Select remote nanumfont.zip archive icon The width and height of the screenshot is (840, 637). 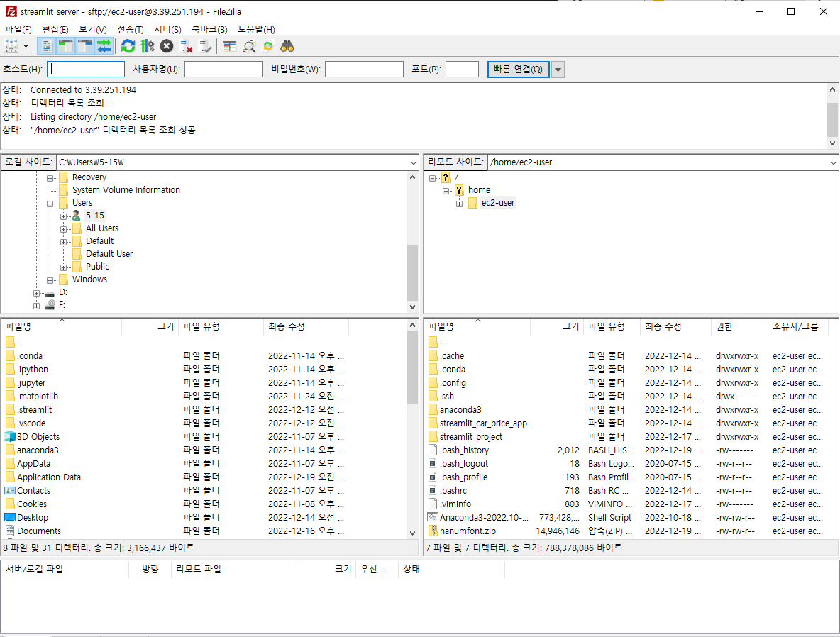coord(433,531)
